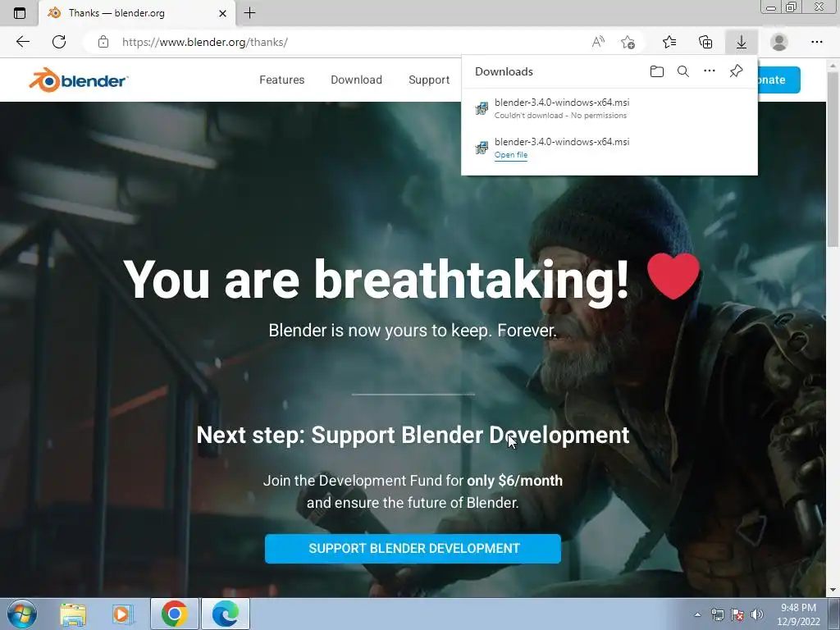Search downloads with magnifier icon
This screenshot has height=630, width=840.
click(683, 71)
